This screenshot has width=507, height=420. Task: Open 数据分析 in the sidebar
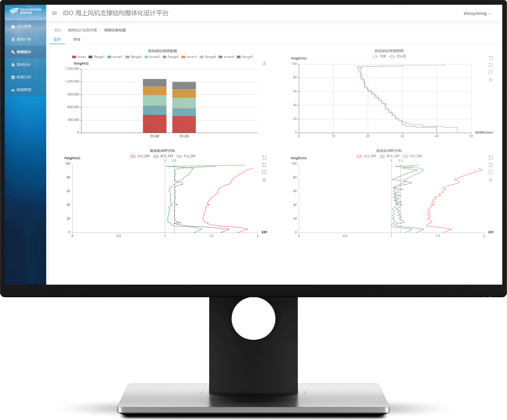25,77
